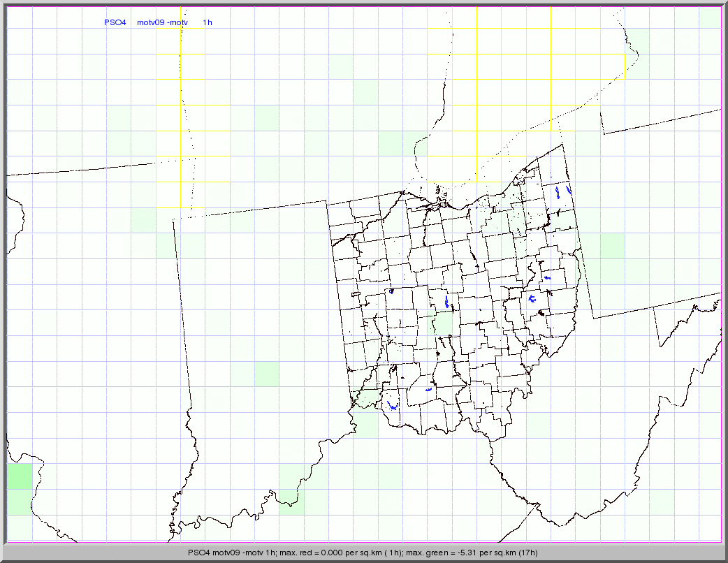728x563 pixels.
Task: Click the blue dot marker in west-central Ohio
Action: 392,291
